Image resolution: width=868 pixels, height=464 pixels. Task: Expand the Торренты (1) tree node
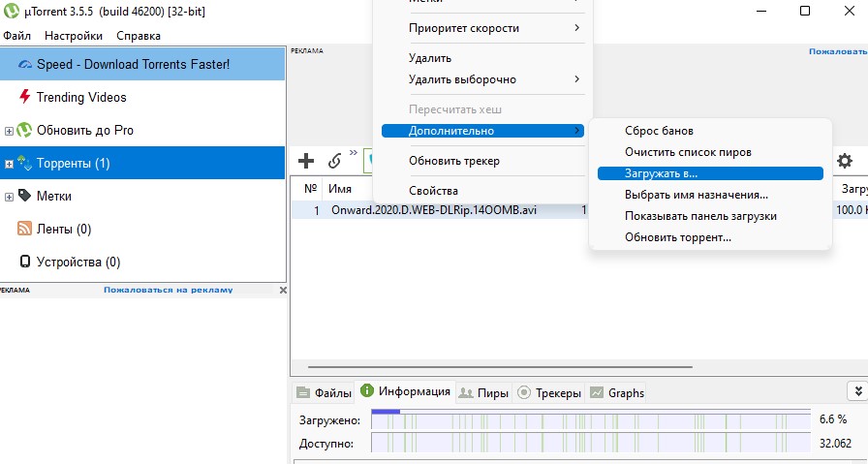9,164
